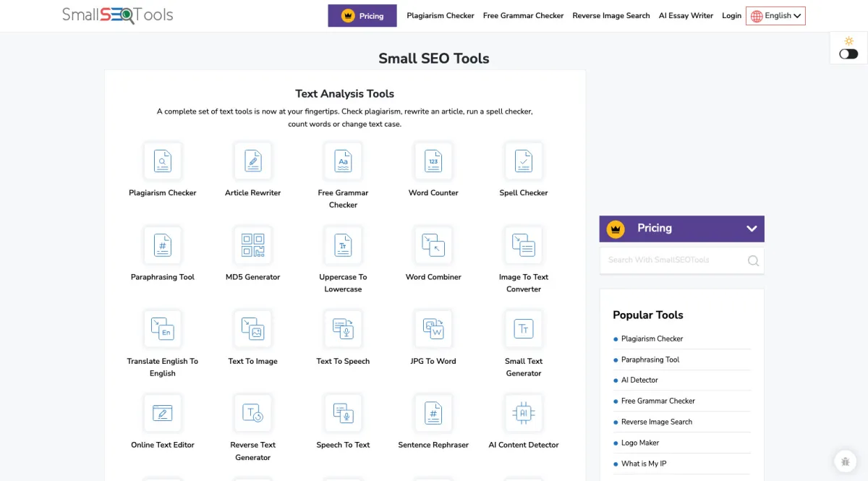The image size is (868, 481).
Task: Open the Small Text Generator icon
Action: click(x=524, y=329)
